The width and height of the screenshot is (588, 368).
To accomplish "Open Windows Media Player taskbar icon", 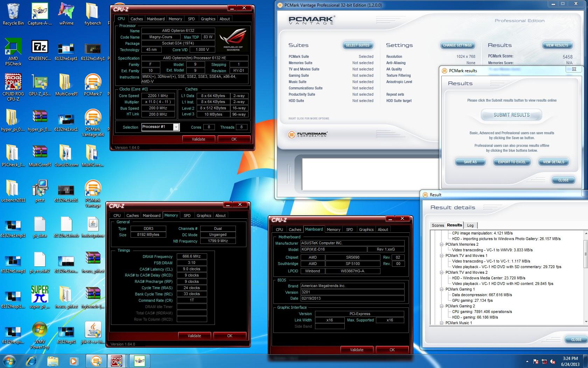I will pyautogui.click(x=73, y=361).
